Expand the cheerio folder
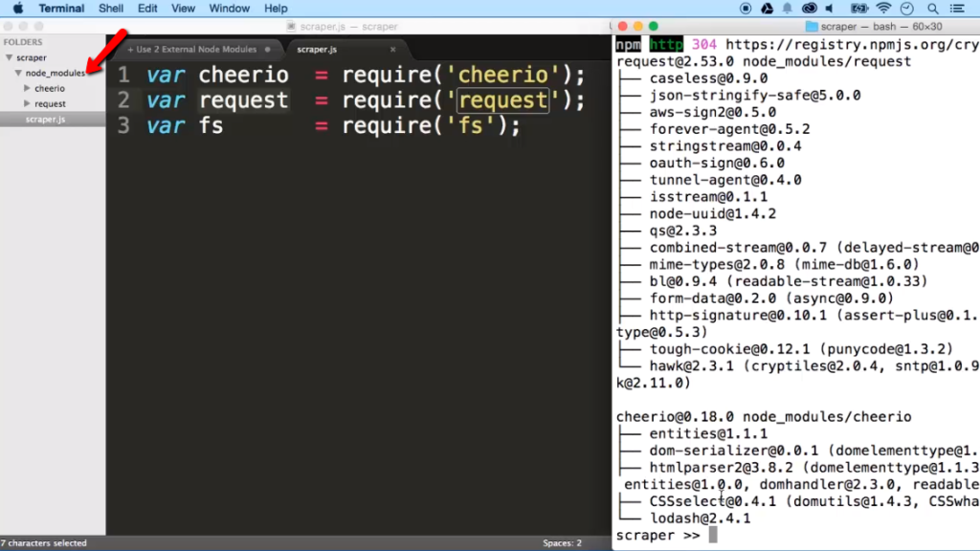 tap(27, 88)
